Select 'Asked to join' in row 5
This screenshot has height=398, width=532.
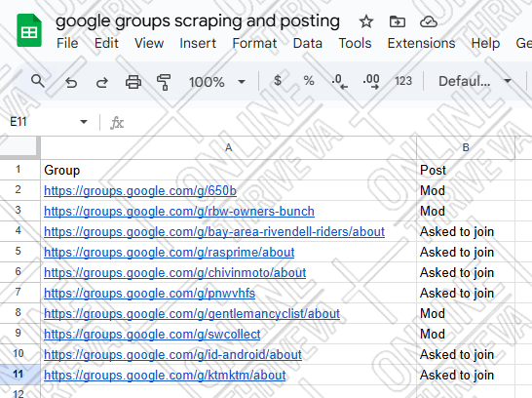click(466, 252)
